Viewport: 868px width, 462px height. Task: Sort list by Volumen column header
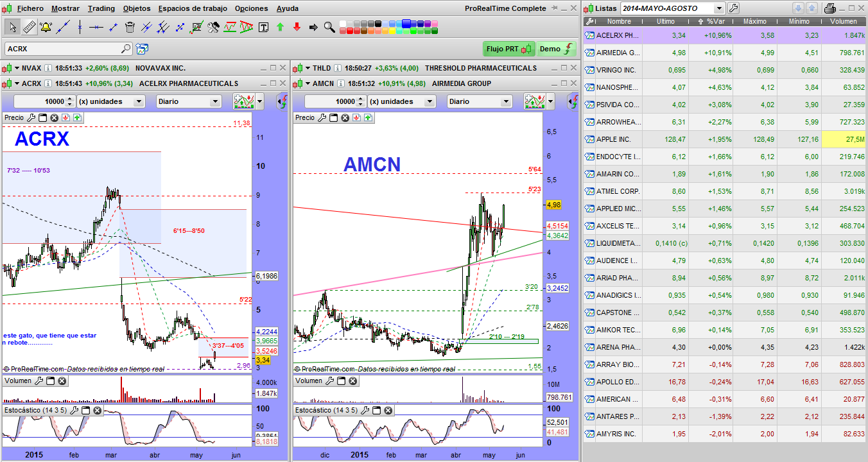tap(843, 21)
